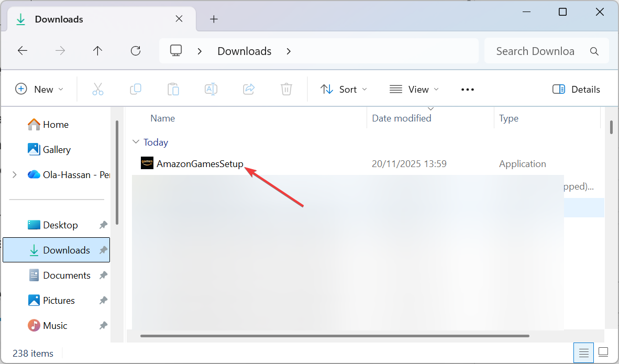
Task: Collapse the Today group
Action: 136,142
